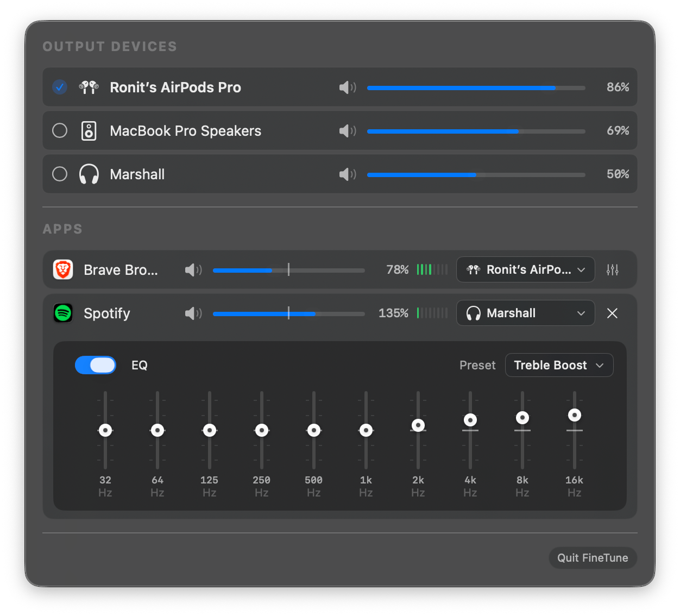
Task: Click the 4k Hz EQ band knob
Action: 470,420
